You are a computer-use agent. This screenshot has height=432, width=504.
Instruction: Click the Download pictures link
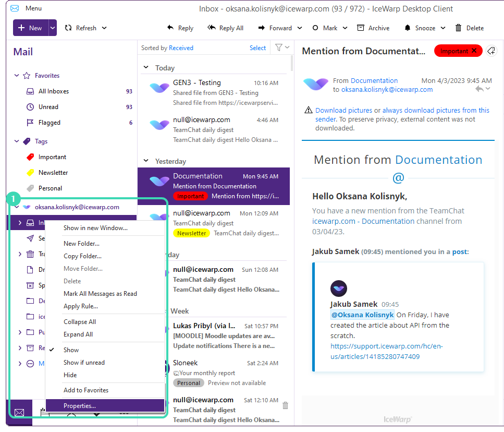tap(343, 111)
